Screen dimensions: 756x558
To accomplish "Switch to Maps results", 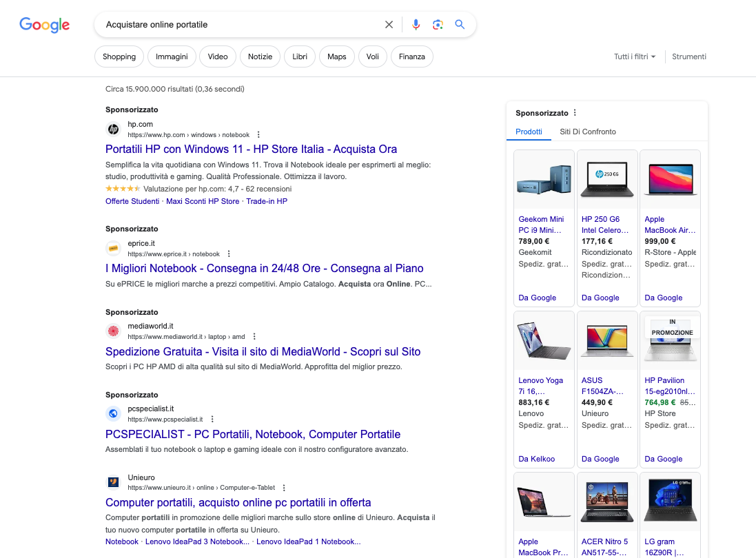I will [336, 56].
